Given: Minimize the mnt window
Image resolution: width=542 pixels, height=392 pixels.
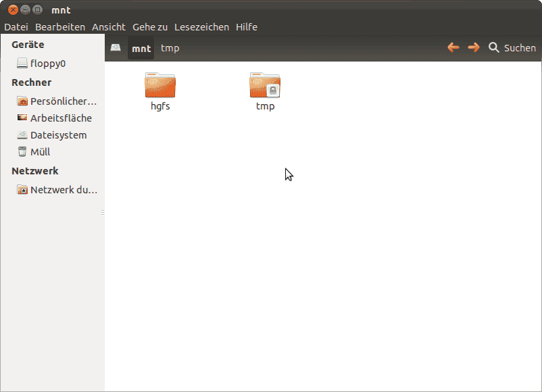Looking at the screenshot, I should click(x=25, y=9).
